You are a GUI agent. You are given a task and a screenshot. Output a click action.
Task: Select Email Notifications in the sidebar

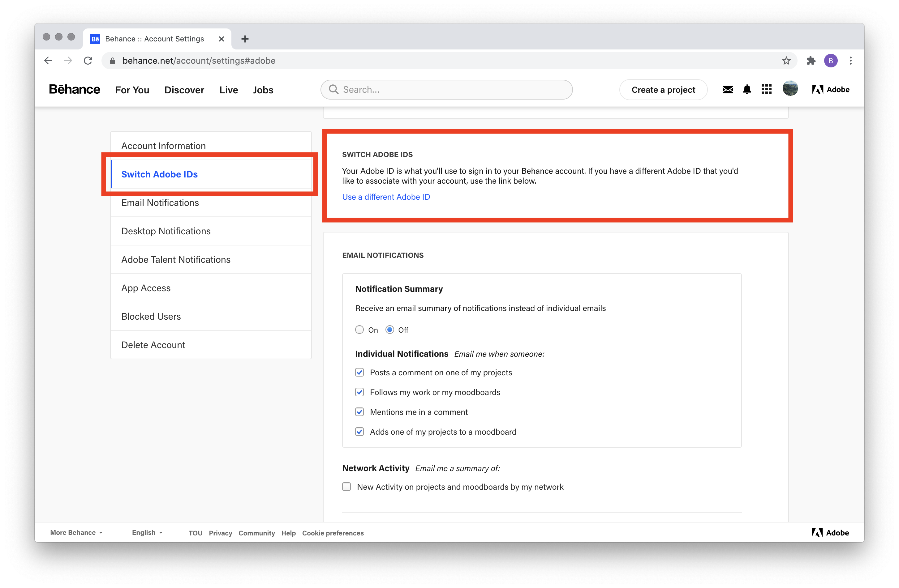point(211,203)
